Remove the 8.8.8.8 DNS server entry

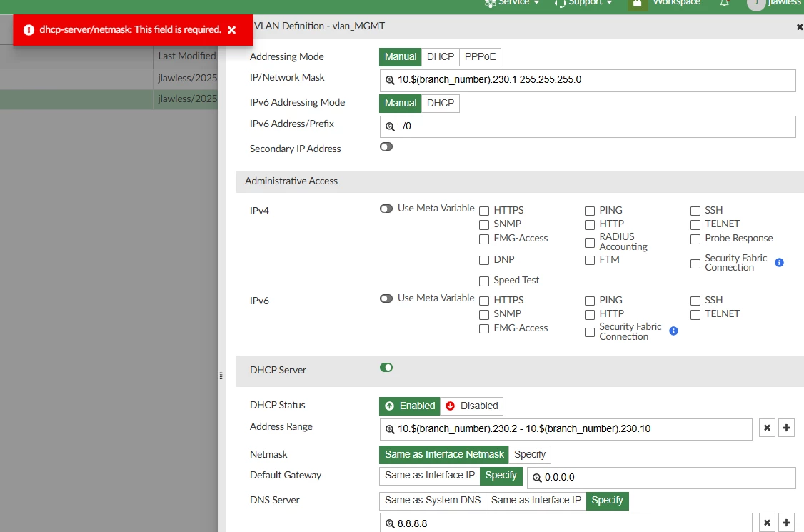click(x=767, y=523)
